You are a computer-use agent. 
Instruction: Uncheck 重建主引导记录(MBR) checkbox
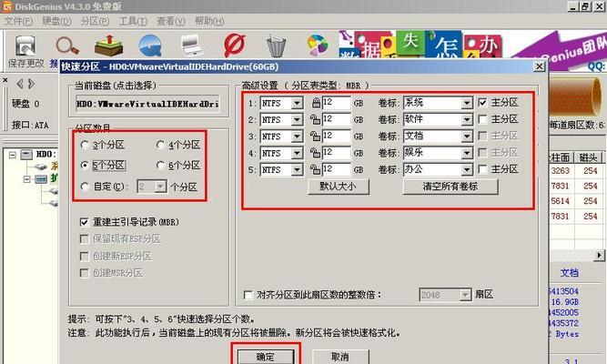pos(84,222)
